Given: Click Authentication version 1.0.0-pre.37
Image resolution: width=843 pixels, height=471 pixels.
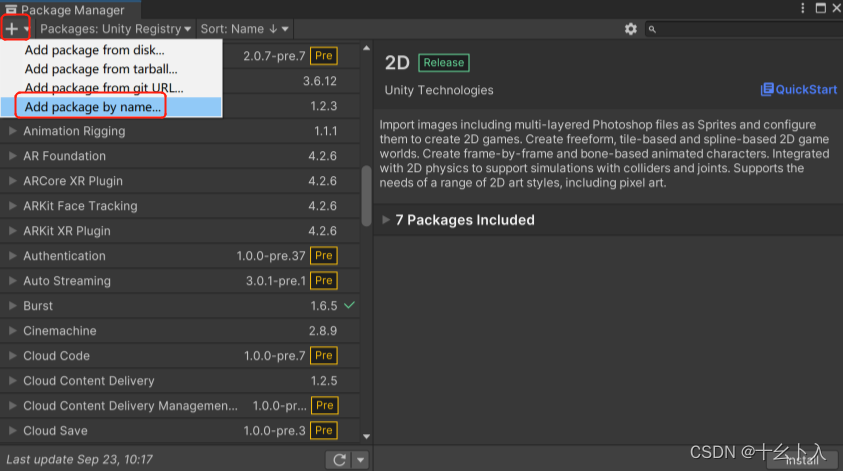Looking at the screenshot, I should point(270,256).
